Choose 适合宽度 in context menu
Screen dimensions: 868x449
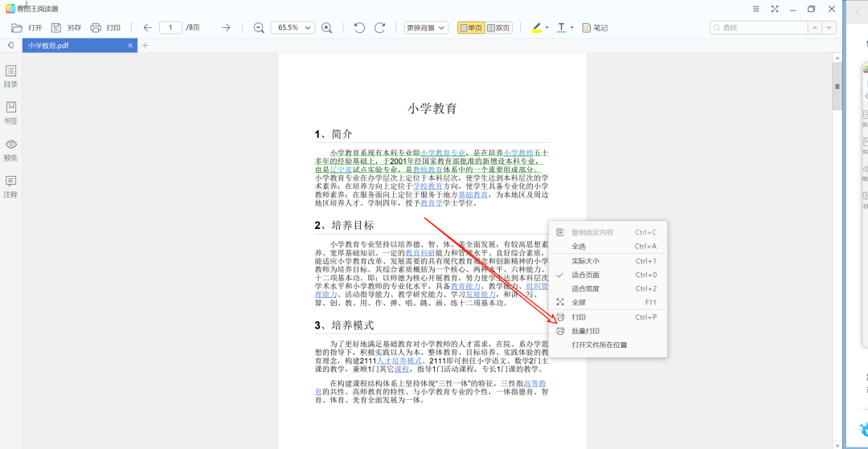(608, 288)
